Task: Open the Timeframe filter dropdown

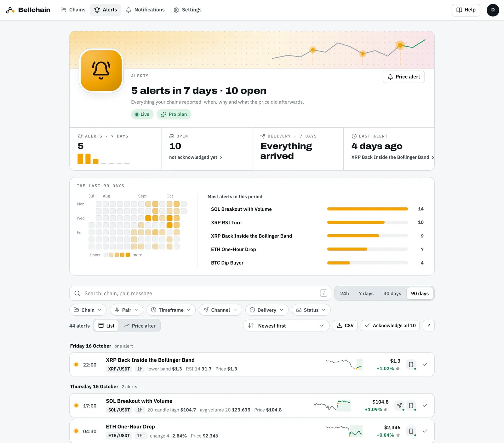Action: pyautogui.click(x=171, y=310)
